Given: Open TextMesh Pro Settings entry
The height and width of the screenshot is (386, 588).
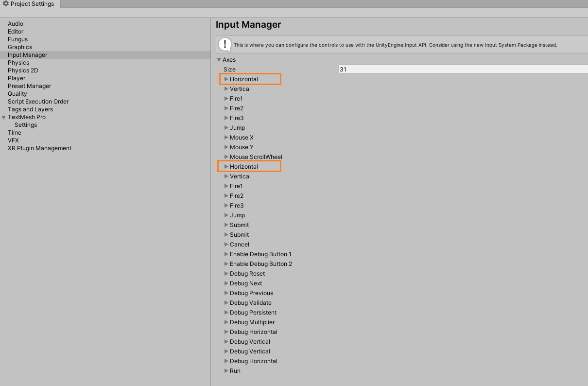Looking at the screenshot, I should click(x=25, y=124).
